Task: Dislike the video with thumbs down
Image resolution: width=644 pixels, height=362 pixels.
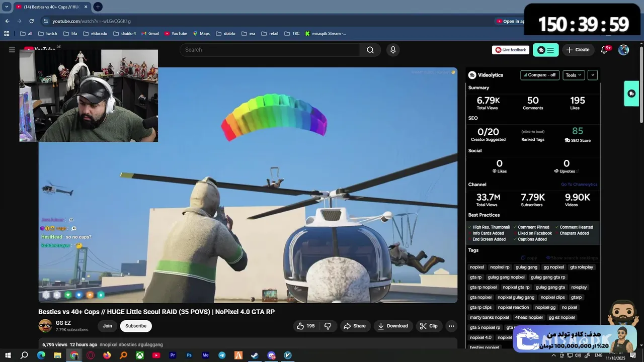Action: [328, 326]
